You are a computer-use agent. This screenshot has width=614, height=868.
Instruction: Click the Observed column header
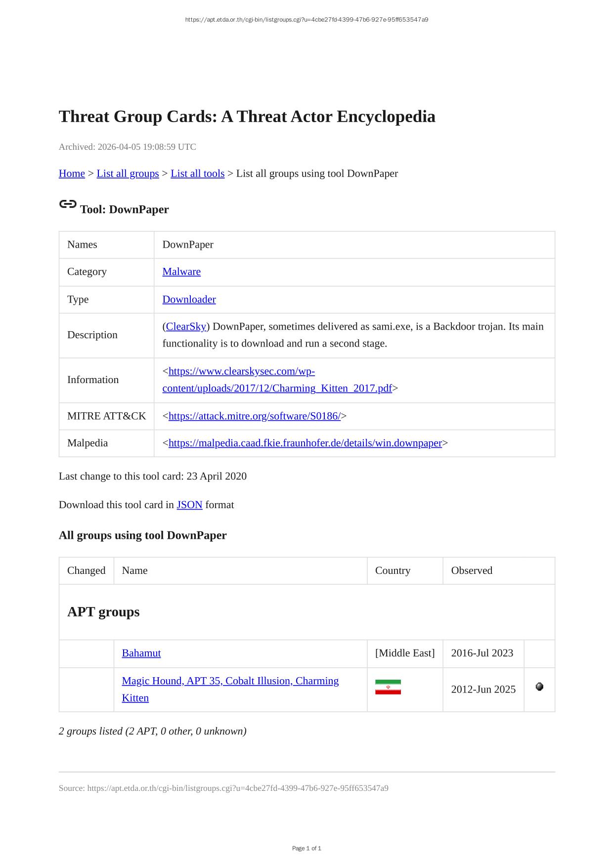(472, 570)
